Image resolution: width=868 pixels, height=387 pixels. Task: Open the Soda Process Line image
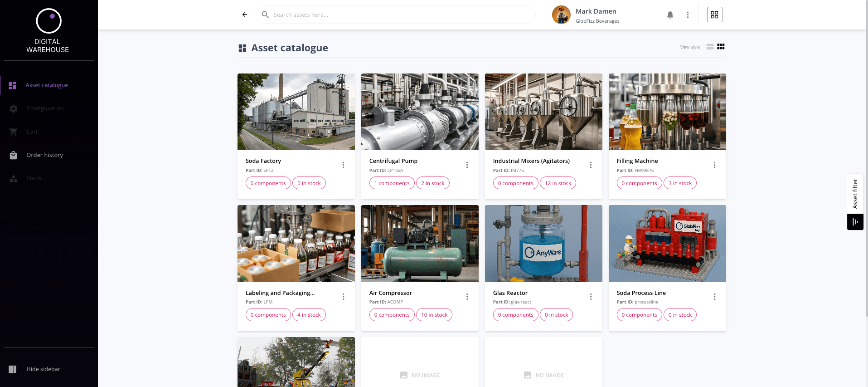coord(667,243)
